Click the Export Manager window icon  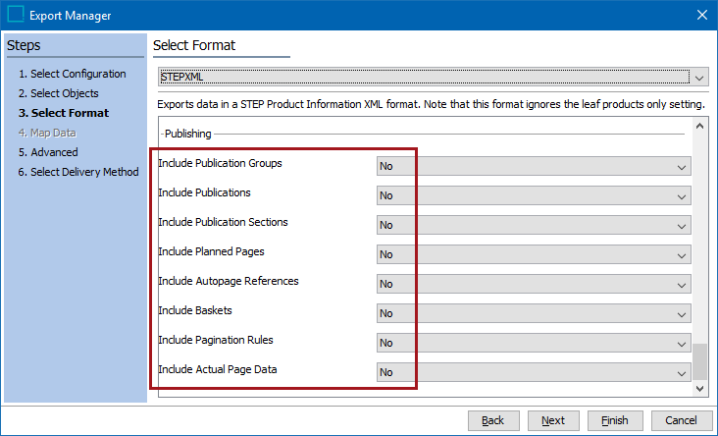click(x=16, y=15)
